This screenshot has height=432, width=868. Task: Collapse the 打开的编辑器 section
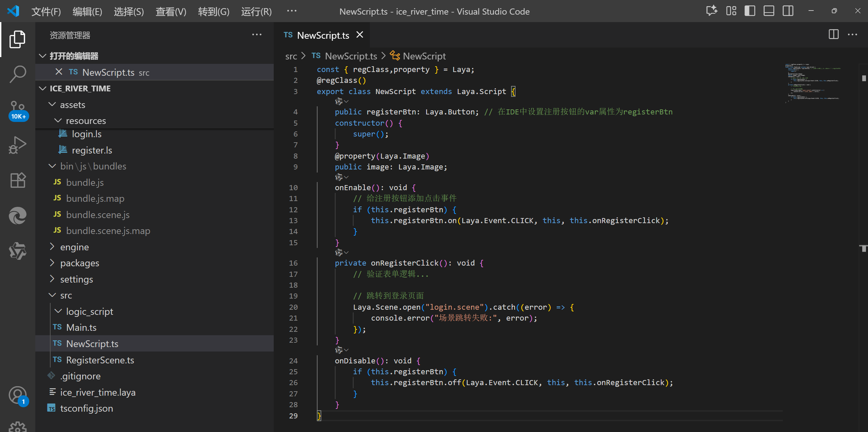(74, 56)
